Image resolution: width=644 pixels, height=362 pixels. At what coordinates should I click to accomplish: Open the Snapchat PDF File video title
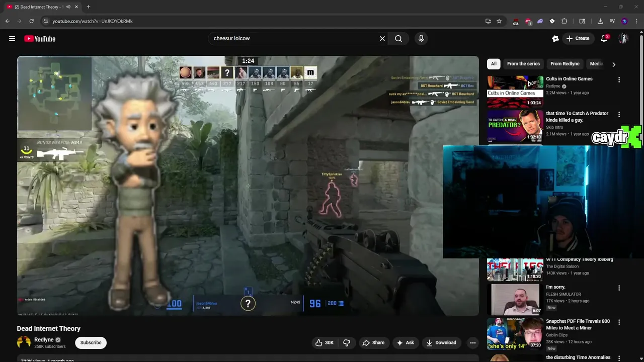click(x=578, y=324)
